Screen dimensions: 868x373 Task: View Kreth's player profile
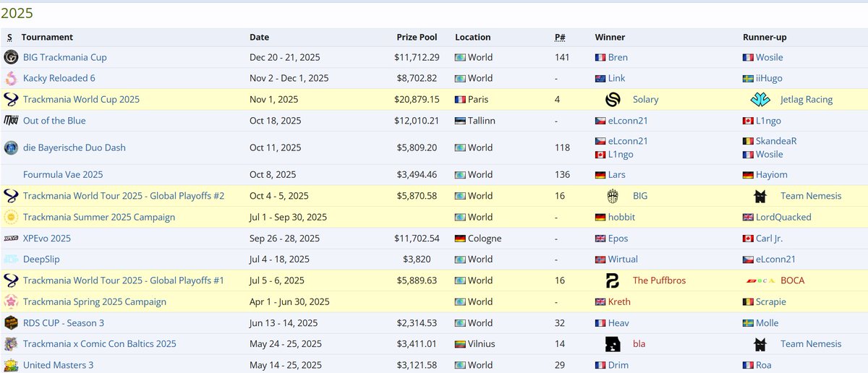619,301
